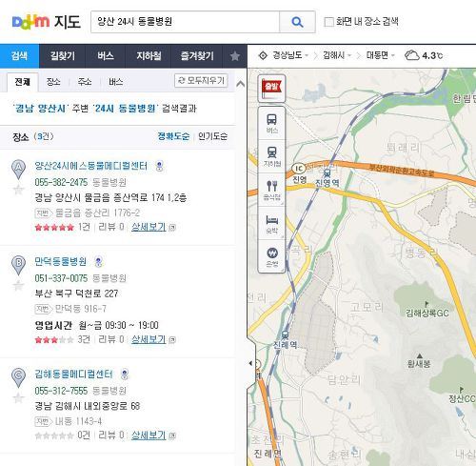
Task: Click address 부산 북구 덕천로 227
Action: click(76, 294)
